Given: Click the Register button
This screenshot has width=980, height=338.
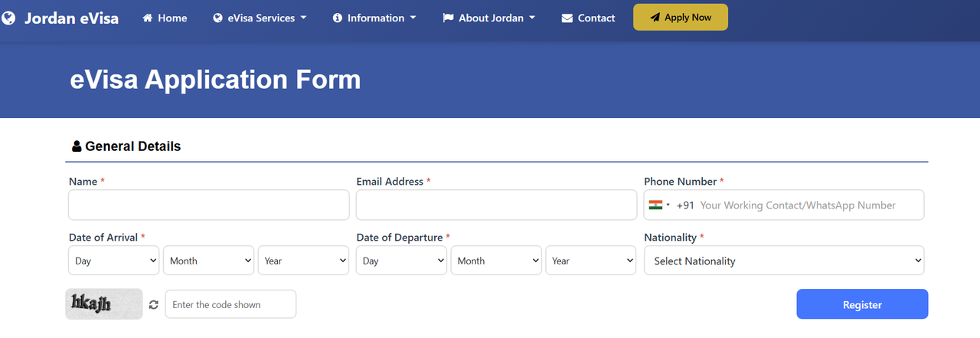Looking at the screenshot, I should point(862,304).
